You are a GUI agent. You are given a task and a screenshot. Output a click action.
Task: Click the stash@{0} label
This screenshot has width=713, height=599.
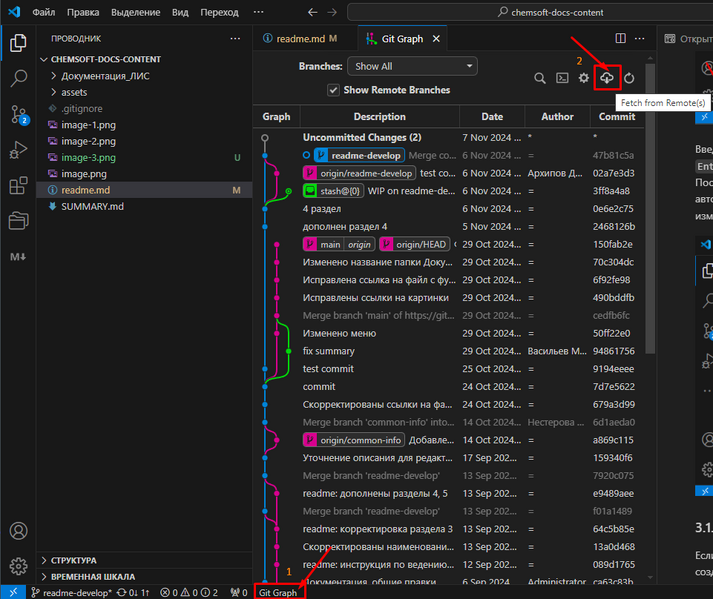click(333, 191)
